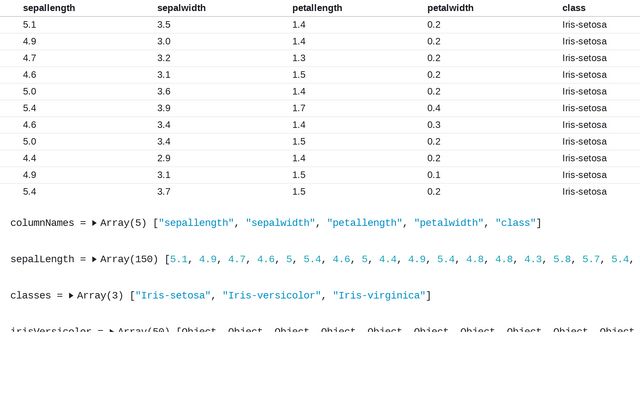Expand the irisVersicolor Array(50) triangle
The width and height of the screenshot is (640, 400).
pos(112,330)
